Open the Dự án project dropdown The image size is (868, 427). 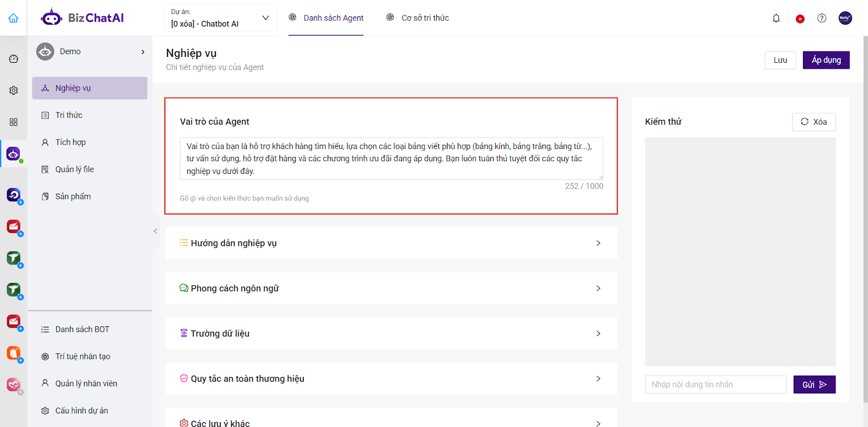pyautogui.click(x=221, y=18)
